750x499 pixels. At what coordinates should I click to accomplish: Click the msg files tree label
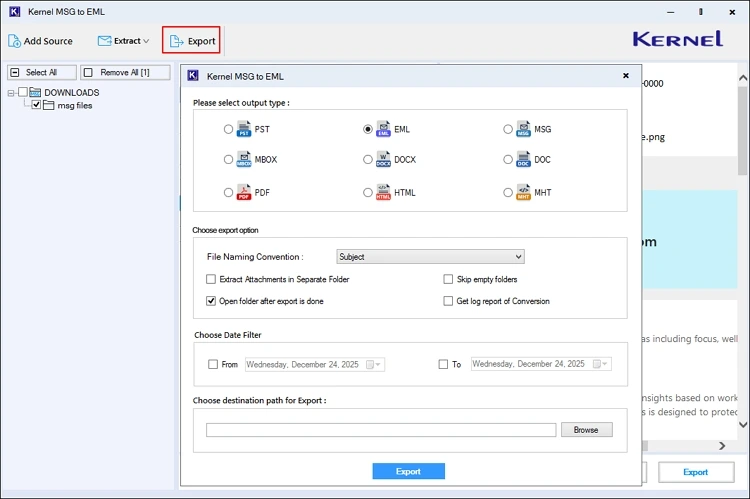[x=75, y=105]
